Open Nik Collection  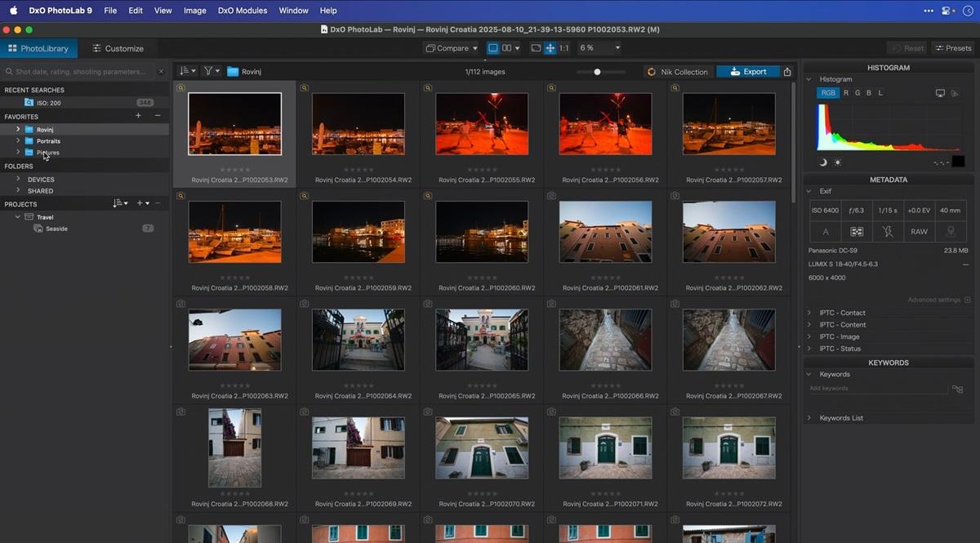tap(678, 72)
